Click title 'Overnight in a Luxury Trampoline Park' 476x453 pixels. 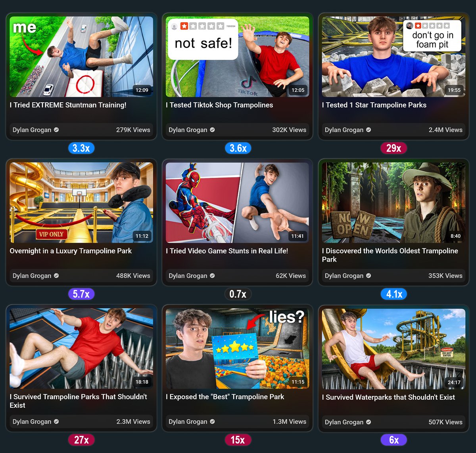71,251
